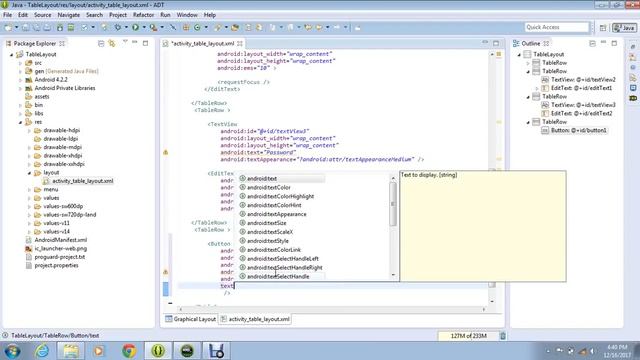The width and height of the screenshot is (640, 360).
Task: Collapse the res folder node
Action: [x=20, y=122]
